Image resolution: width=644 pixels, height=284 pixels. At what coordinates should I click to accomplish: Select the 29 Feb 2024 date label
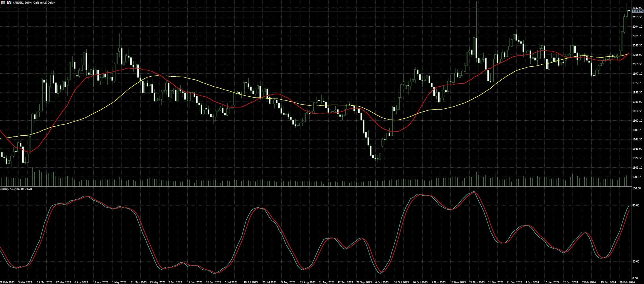tap(628, 282)
